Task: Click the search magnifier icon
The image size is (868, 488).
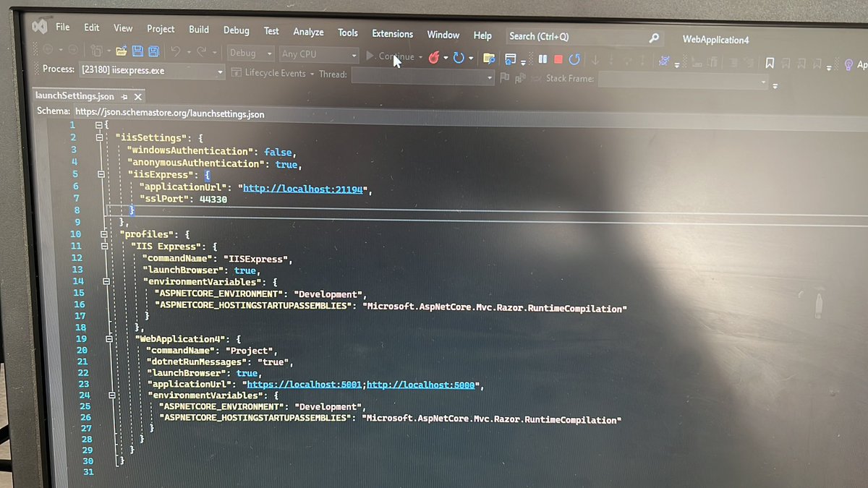Action: click(654, 38)
